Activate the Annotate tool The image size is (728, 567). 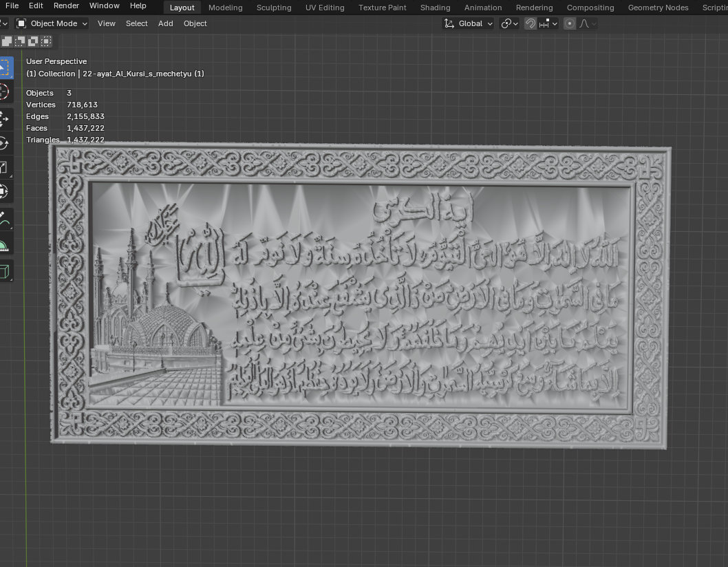point(8,222)
